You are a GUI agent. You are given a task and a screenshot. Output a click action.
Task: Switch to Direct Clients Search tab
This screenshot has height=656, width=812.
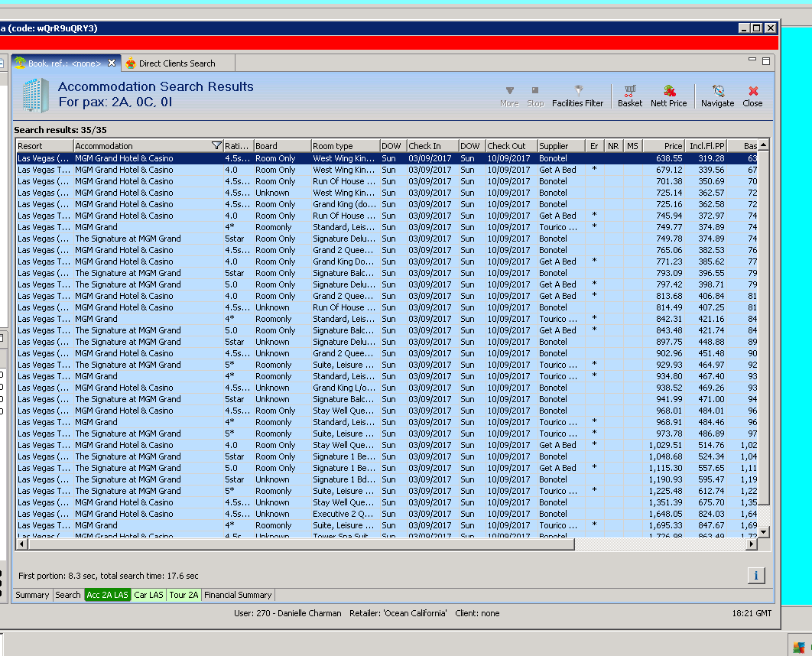pyautogui.click(x=177, y=63)
